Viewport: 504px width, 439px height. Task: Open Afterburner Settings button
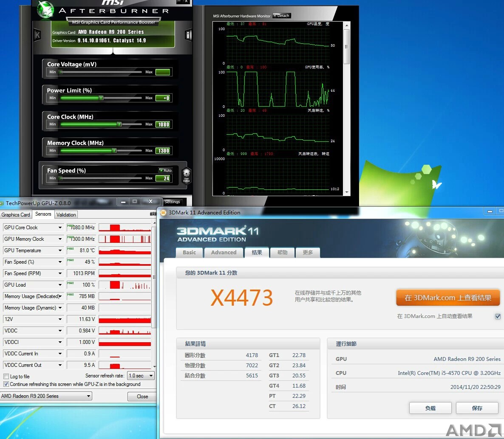[x=172, y=202]
